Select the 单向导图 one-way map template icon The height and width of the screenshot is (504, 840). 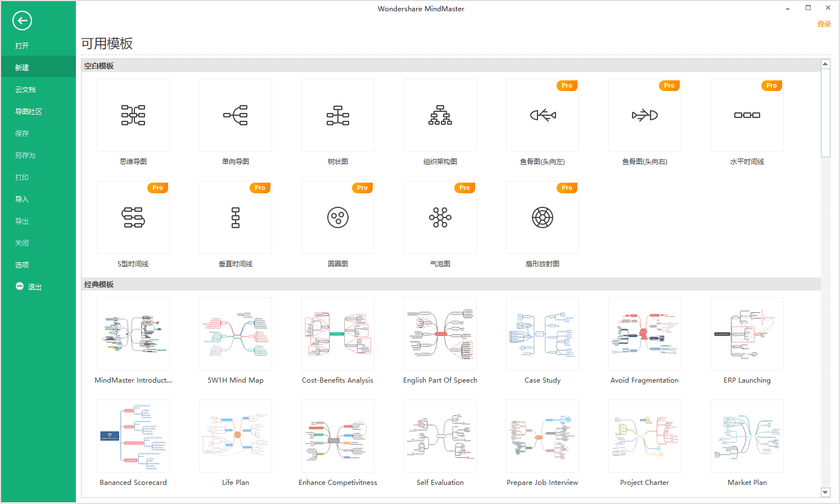[x=235, y=115]
